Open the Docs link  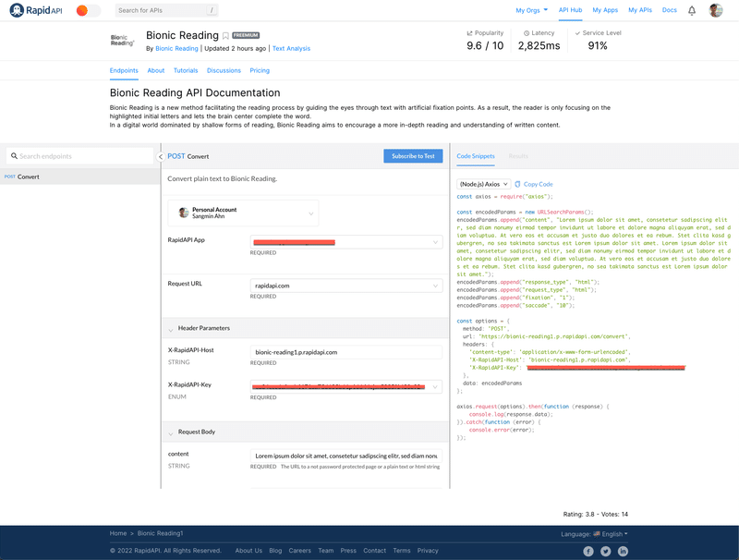tap(669, 10)
